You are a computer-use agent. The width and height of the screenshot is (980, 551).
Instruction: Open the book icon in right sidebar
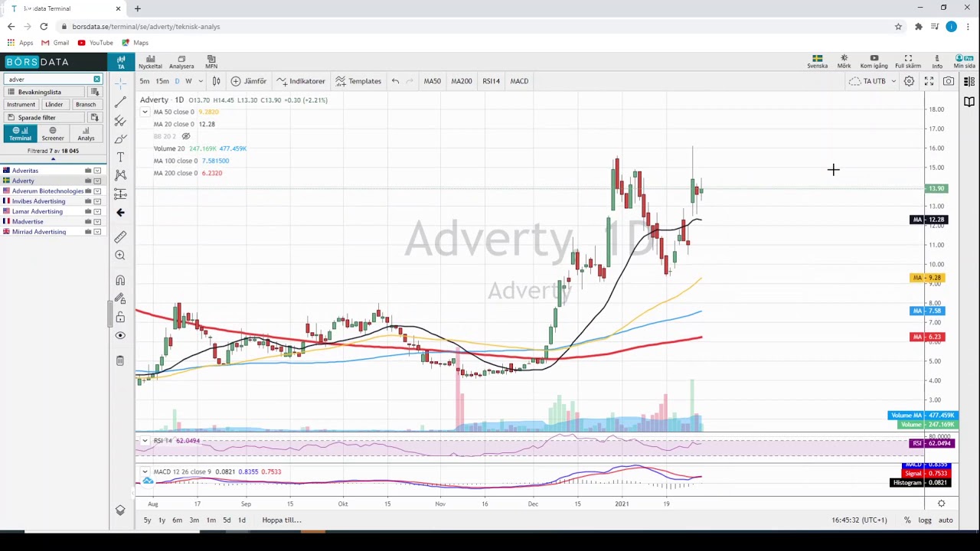(969, 102)
